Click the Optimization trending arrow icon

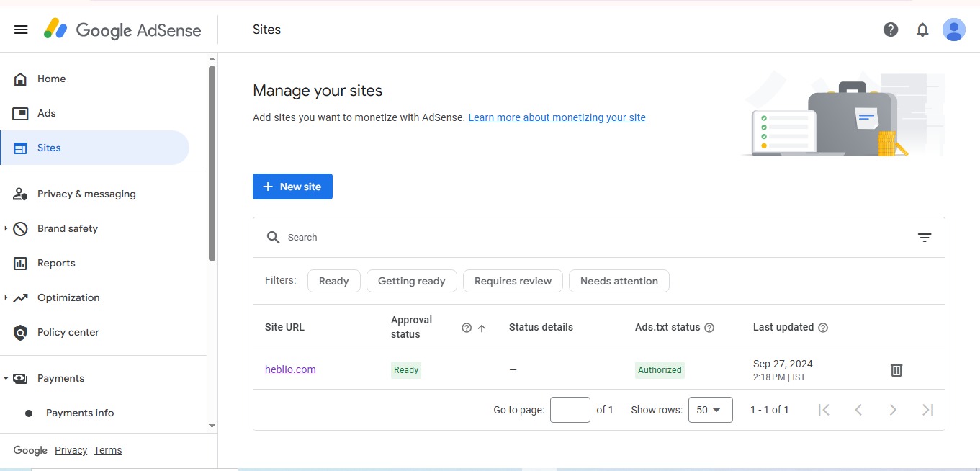21,297
